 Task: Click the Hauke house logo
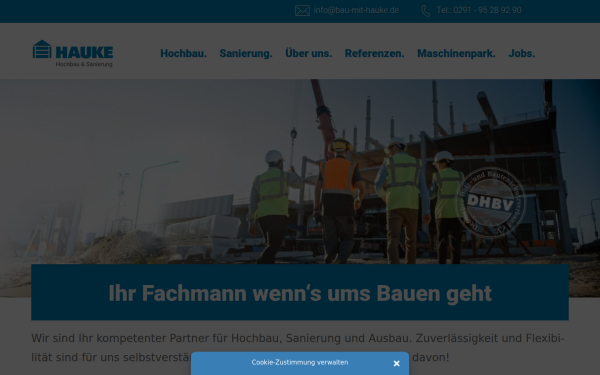pos(73,53)
